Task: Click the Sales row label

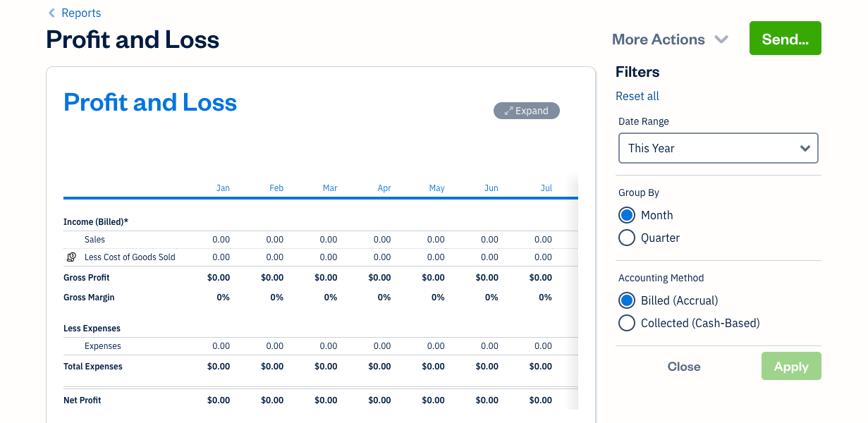Action: [x=94, y=240]
